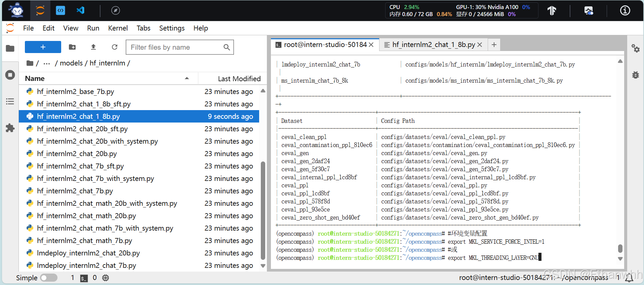Select file hf_internlm2_chat_math_20b.py
644x285 pixels.
click(139, 216)
